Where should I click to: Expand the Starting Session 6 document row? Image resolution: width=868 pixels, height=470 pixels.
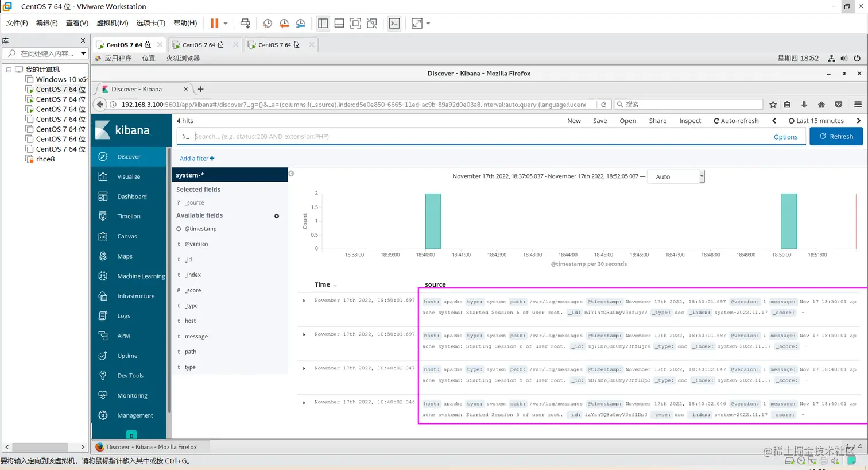click(304, 334)
